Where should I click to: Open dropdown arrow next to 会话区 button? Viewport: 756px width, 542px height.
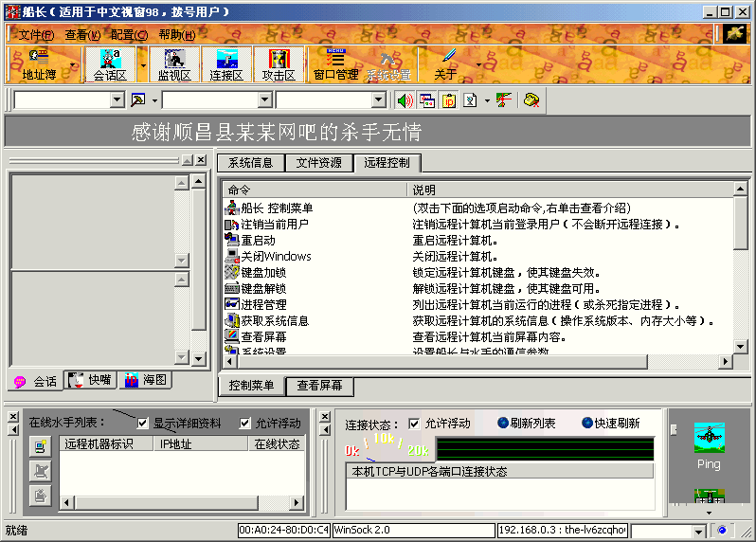tap(143, 63)
